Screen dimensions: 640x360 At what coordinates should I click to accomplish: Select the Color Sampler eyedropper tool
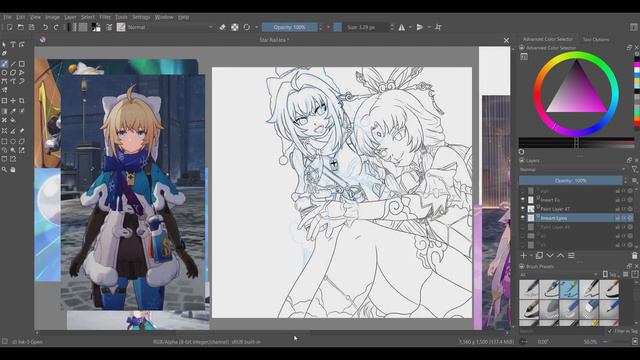[x=13, y=111]
